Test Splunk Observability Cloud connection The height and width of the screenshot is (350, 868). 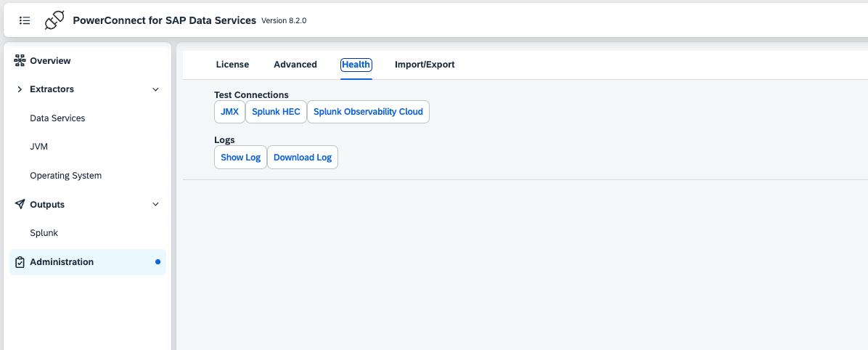click(x=368, y=112)
